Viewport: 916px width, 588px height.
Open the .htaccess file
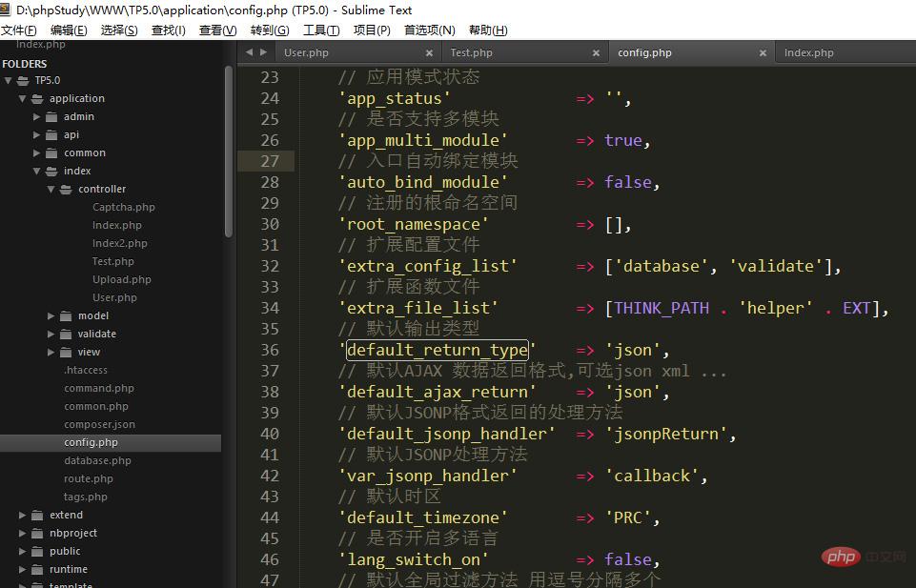[86, 370]
